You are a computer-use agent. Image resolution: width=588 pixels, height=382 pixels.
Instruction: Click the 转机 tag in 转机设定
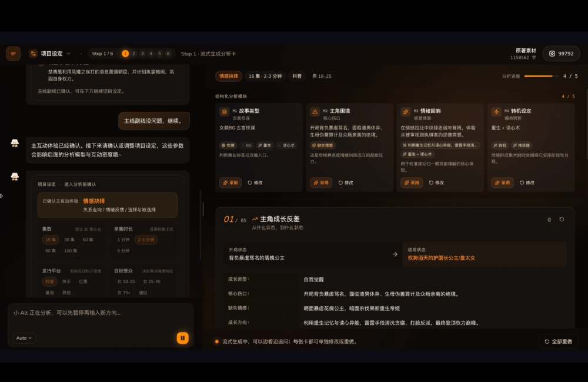coord(500,145)
